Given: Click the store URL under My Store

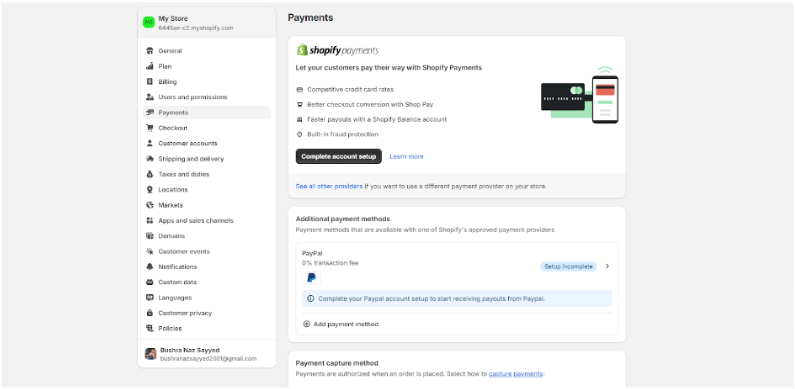Looking at the screenshot, I should coord(196,28).
